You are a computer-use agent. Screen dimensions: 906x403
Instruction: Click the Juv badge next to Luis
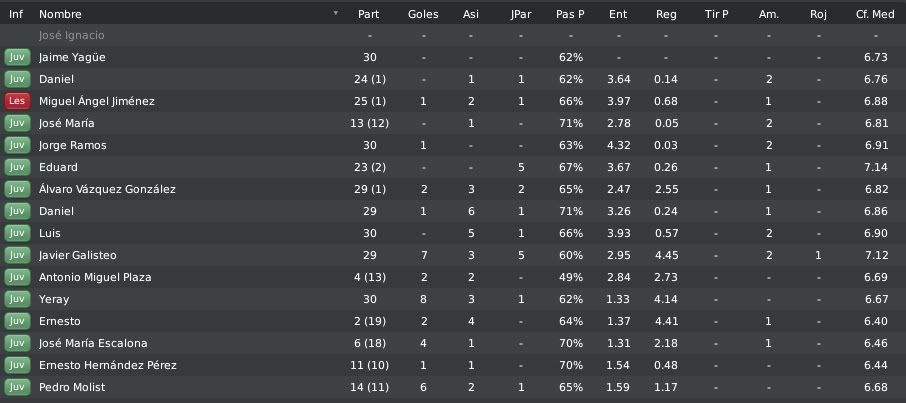point(17,233)
